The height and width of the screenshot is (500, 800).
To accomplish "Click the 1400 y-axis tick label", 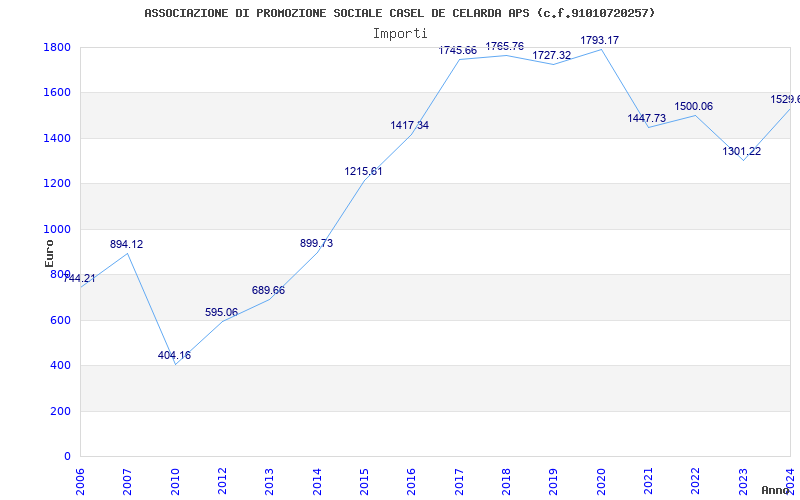I will click(57, 138).
